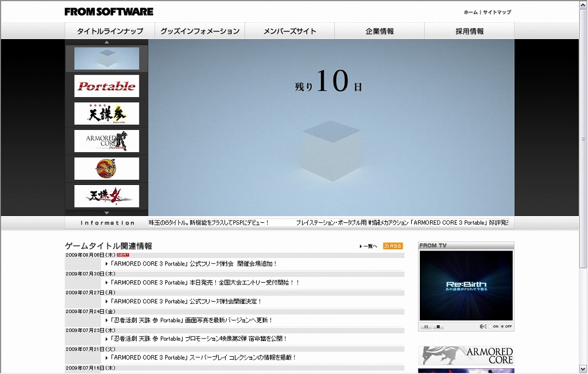Select the ARMORED CORE 3 Portable thumbnail
The width and height of the screenshot is (588, 374).
pos(106,141)
